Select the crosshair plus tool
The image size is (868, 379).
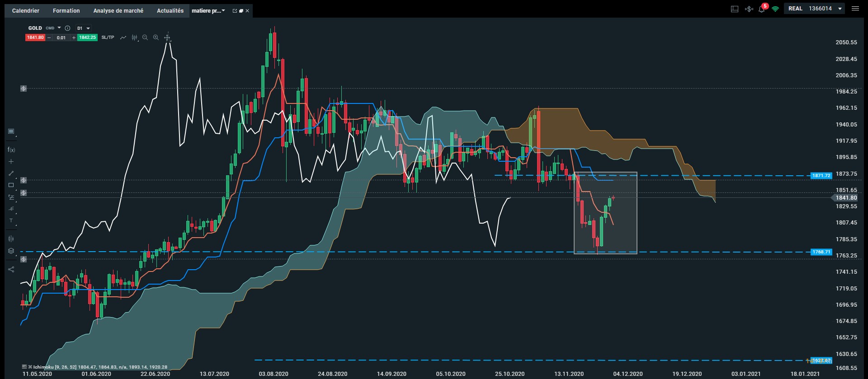[x=11, y=161]
